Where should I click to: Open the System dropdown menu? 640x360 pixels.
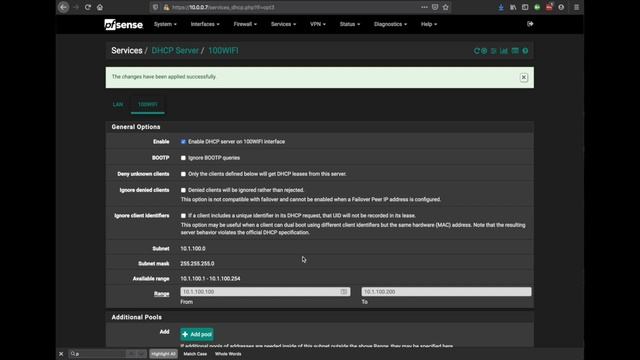point(165,24)
